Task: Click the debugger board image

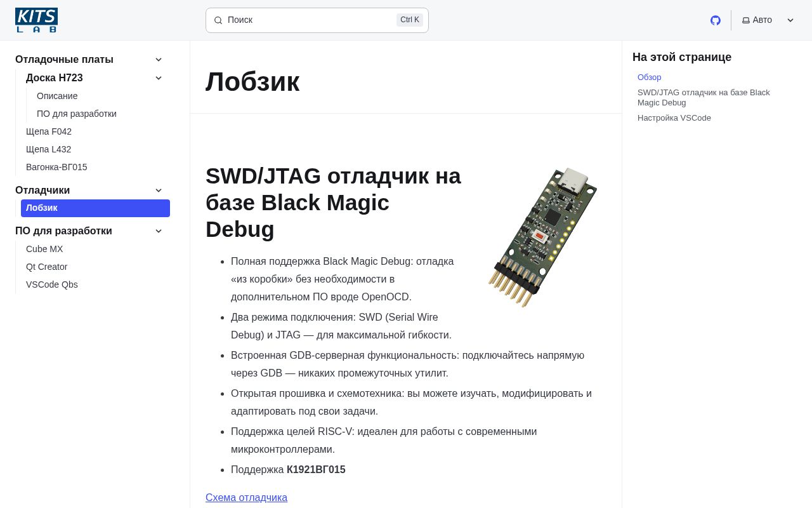Action: (x=542, y=237)
